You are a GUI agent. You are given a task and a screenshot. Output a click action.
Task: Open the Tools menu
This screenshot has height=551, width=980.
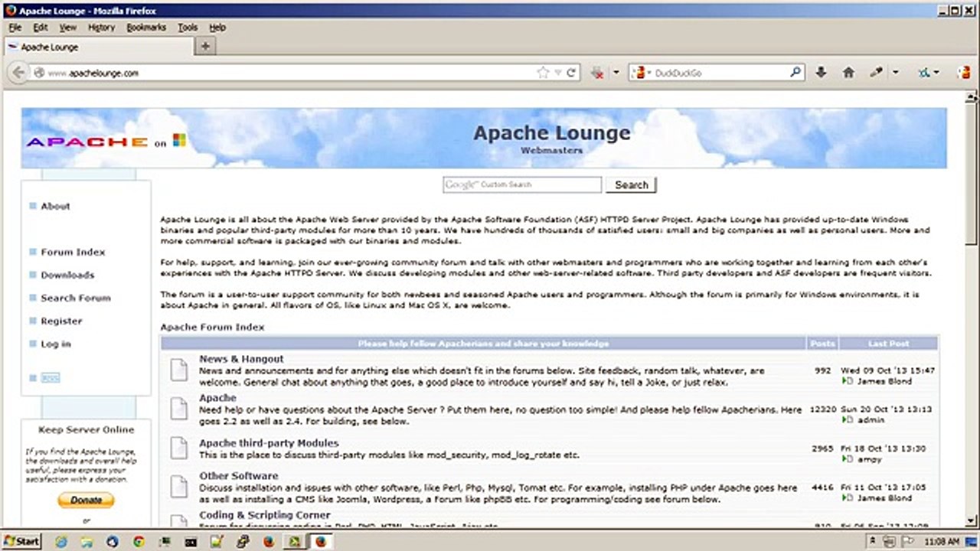pos(188,27)
